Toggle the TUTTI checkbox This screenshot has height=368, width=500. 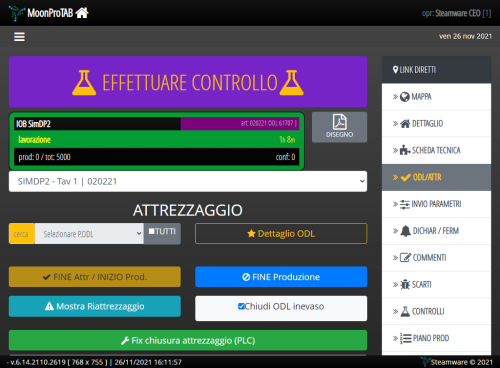pyautogui.click(x=152, y=231)
